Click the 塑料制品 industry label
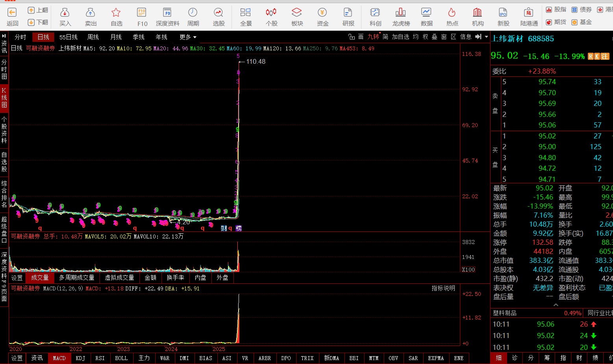 pyautogui.click(x=505, y=313)
